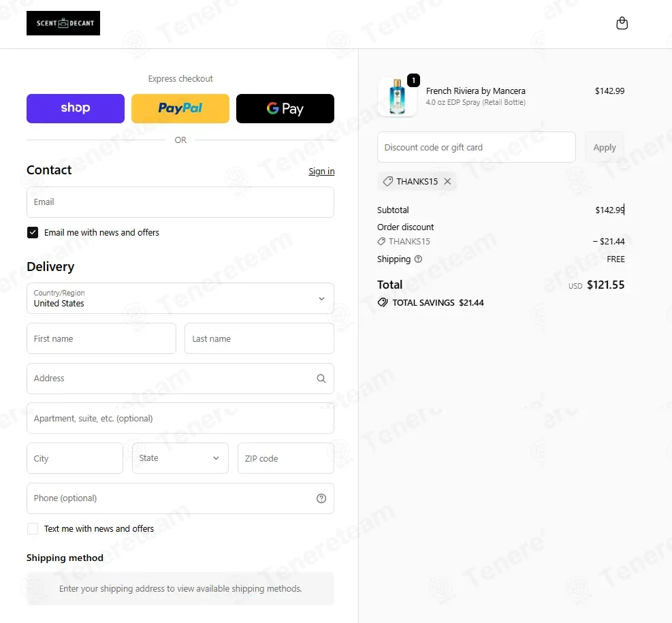Click the discount code or gift card field

[476, 147]
